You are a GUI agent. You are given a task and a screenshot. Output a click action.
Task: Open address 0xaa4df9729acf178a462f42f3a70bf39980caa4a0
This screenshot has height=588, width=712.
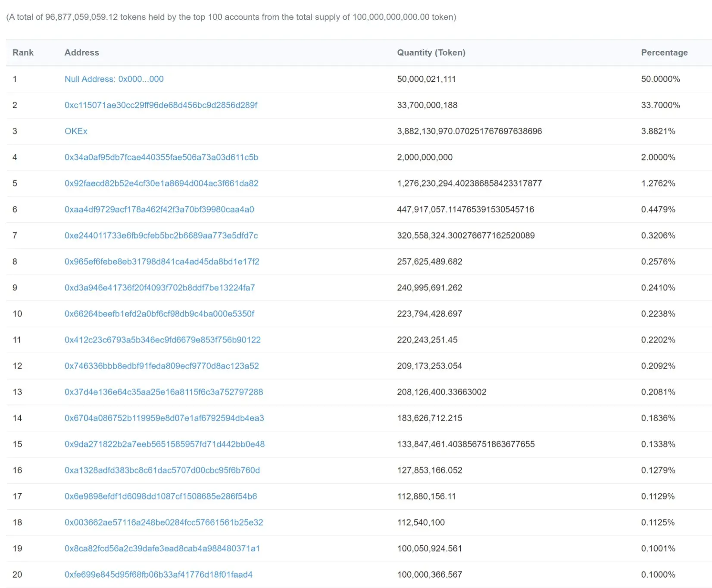(x=159, y=209)
